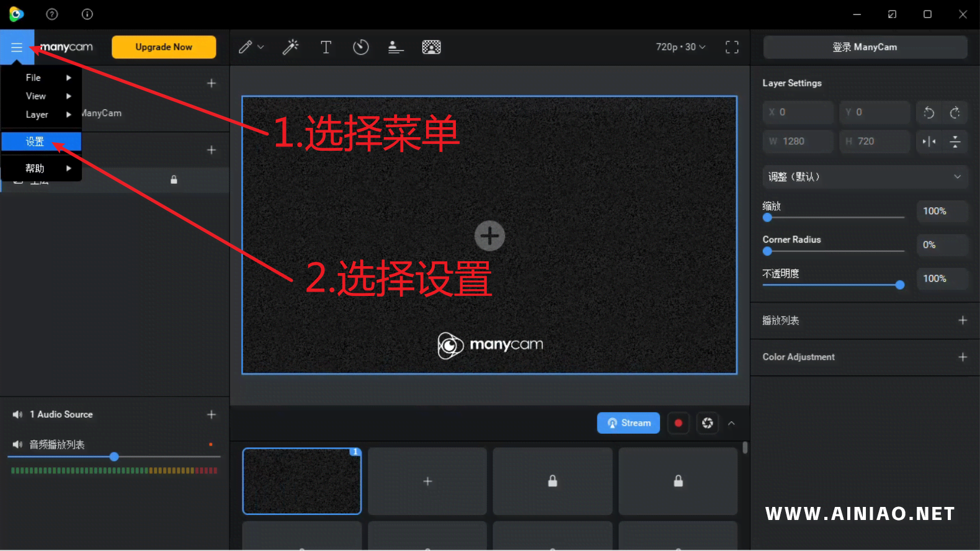
Task: Click the Upgrade Now button
Action: pyautogui.click(x=164, y=47)
